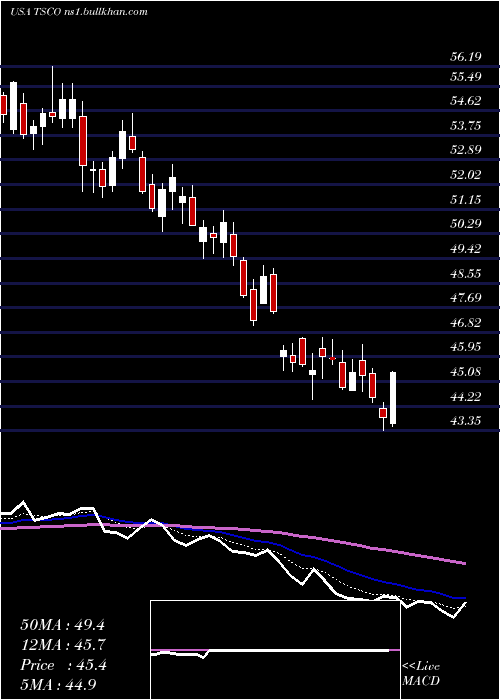Click the 56.19 price level label
500x700 pixels.
tap(465, 57)
